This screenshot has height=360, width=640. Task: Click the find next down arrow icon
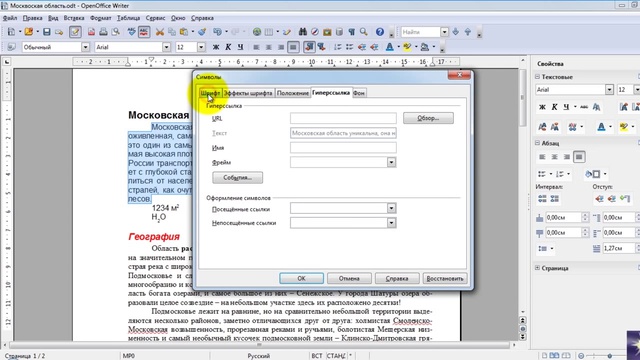tap(456, 32)
